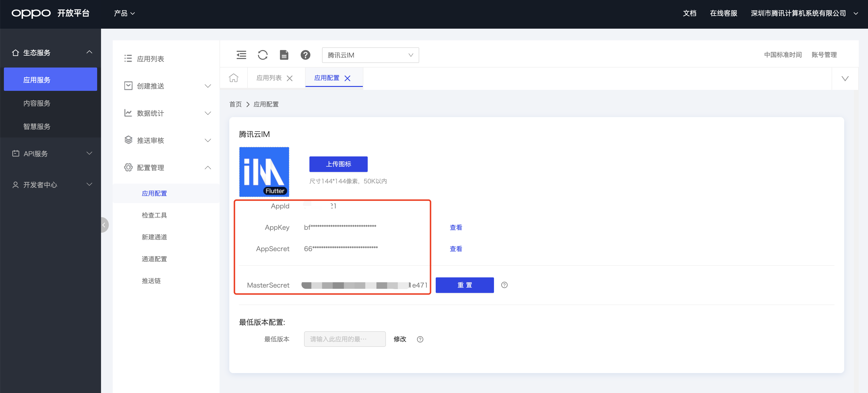The width and height of the screenshot is (868, 393).
Task: Click the 推送审核 layers icon
Action: pos(128,140)
